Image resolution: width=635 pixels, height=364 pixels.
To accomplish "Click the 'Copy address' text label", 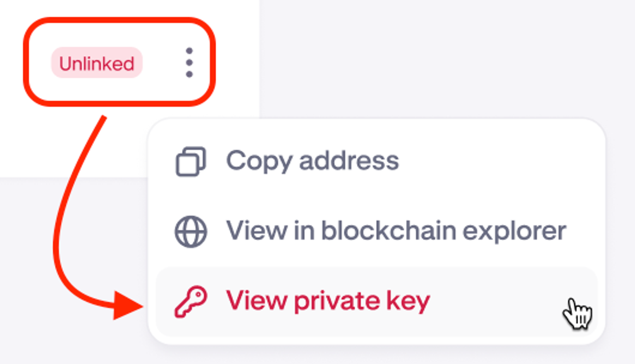I will click(312, 161).
